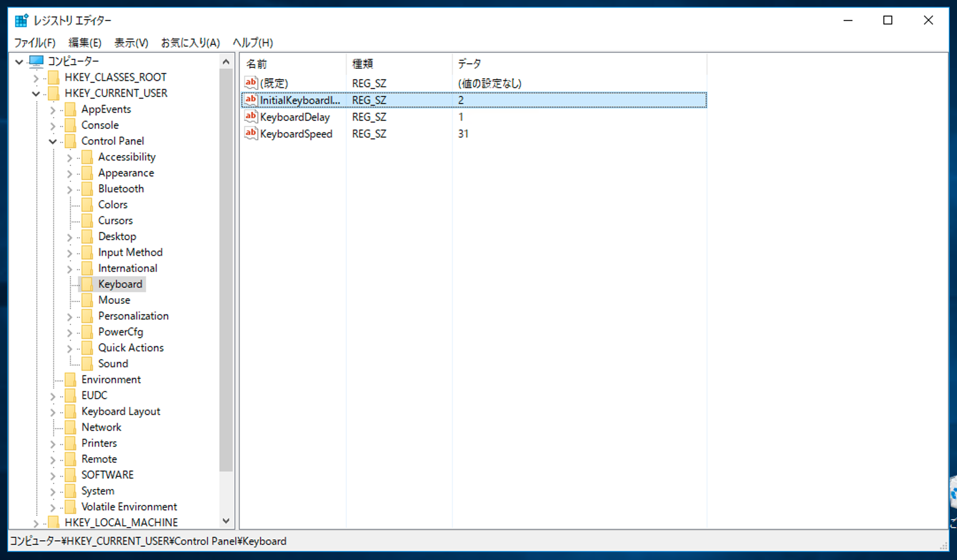
Task: Select the EUDC key label
Action: click(94, 395)
